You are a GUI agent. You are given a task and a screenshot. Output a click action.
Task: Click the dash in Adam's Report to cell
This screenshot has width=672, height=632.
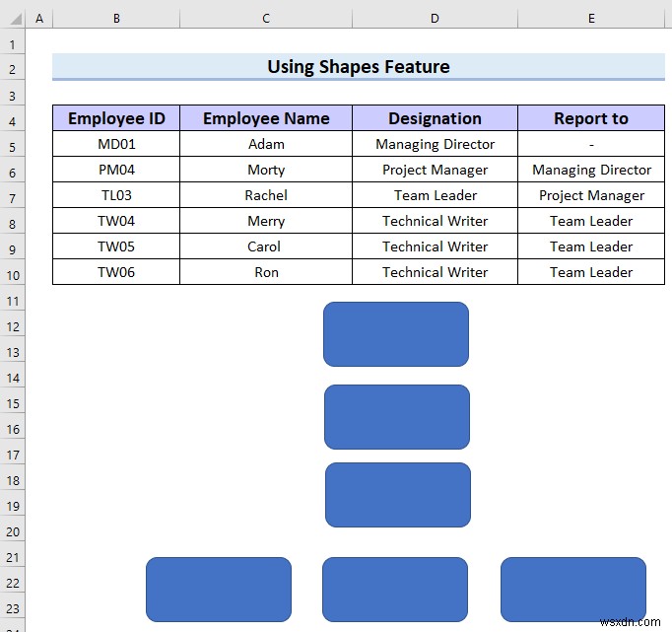pyautogui.click(x=591, y=145)
